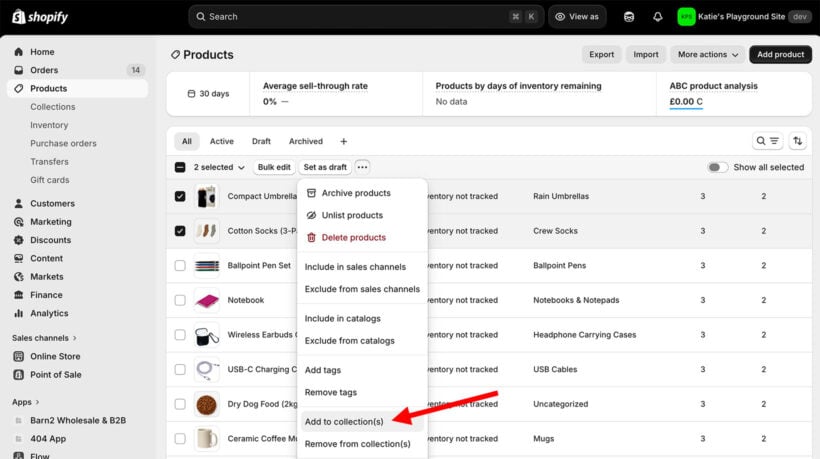The image size is (820, 459).
Task: Click the Online Store icon
Action: pyautogui.click(x=19, y=357)
